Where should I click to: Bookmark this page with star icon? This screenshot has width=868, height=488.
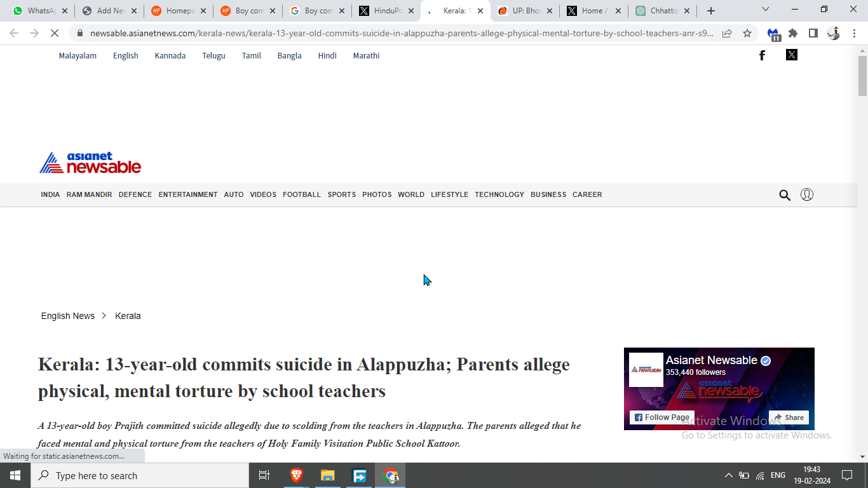point(747,33)
